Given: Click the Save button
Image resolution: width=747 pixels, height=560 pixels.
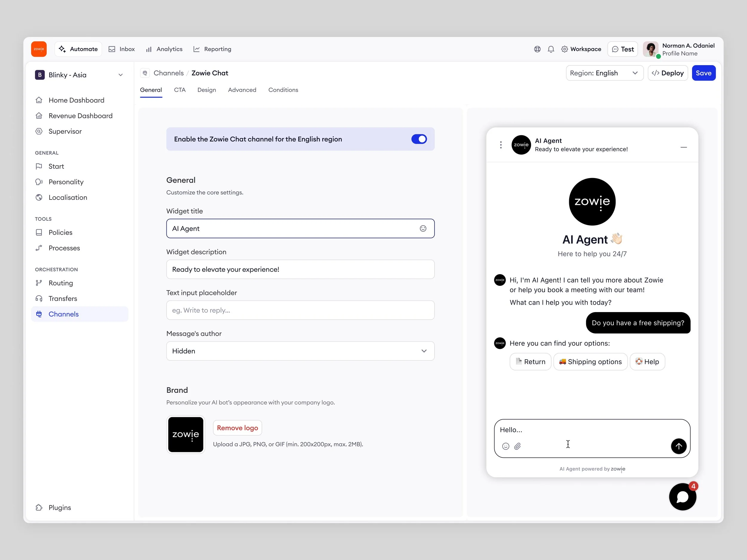Looking at the screenshot, I should [703, 73].
